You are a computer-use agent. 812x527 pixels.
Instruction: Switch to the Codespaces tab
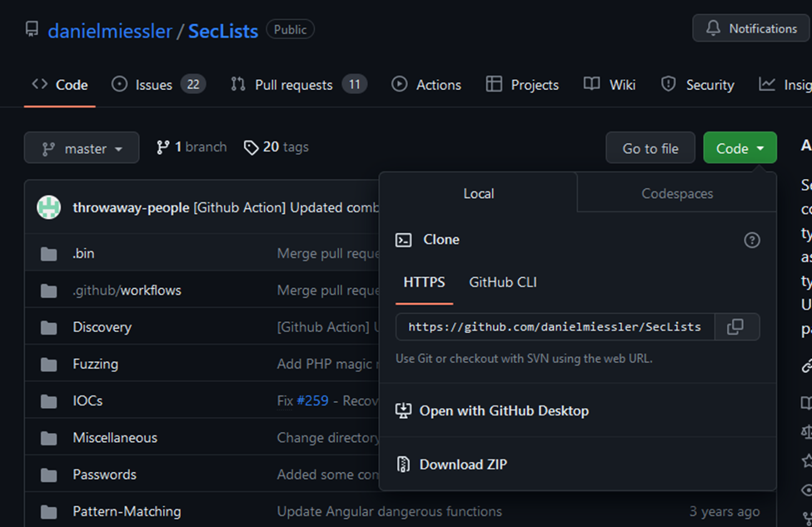pos(677,194)
